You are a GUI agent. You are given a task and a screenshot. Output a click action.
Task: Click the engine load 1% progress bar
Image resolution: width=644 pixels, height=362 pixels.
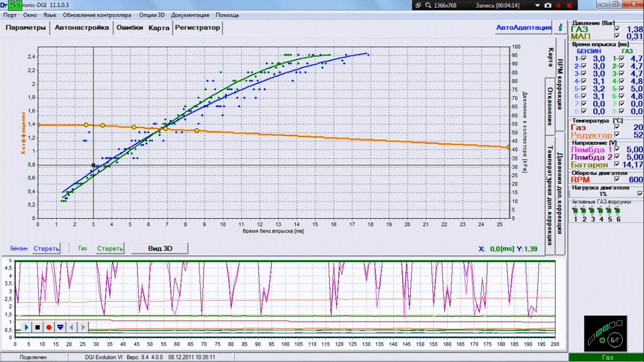tap(603, 194)
